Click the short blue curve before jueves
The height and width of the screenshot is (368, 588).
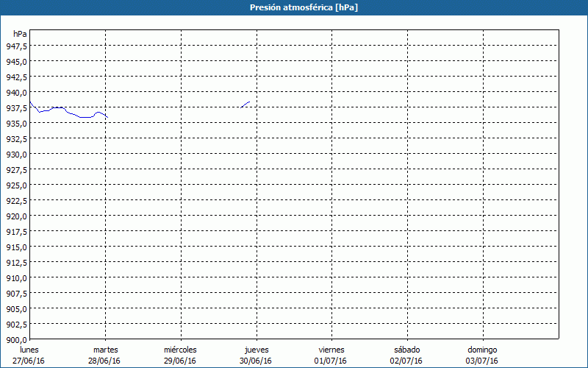(x=245, y=105)
